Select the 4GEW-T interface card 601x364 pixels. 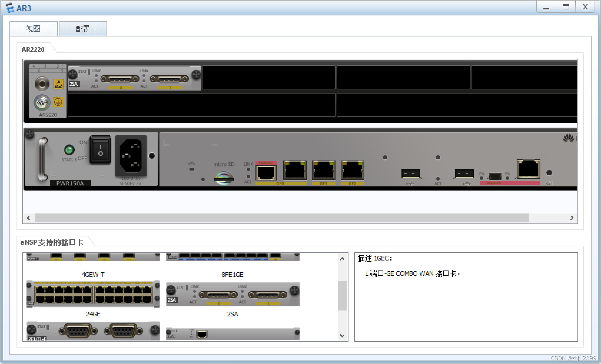[x=93, y=257]
